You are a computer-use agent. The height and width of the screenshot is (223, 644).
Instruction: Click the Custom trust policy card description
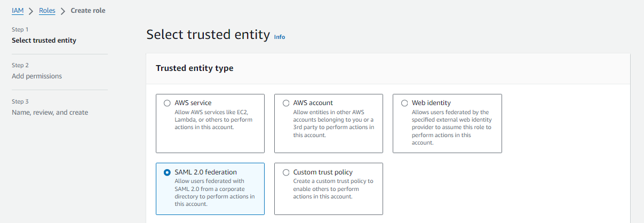point(333,189)
